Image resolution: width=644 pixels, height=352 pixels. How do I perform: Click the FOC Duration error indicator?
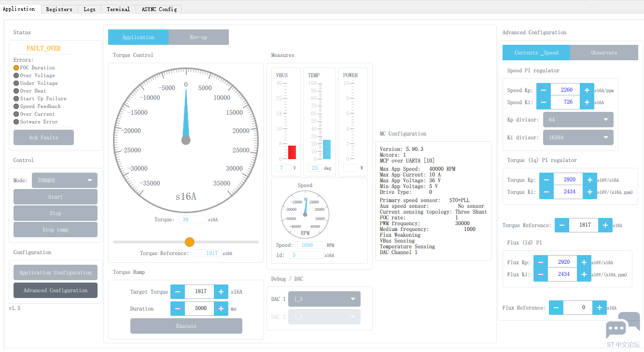[16, 68]
